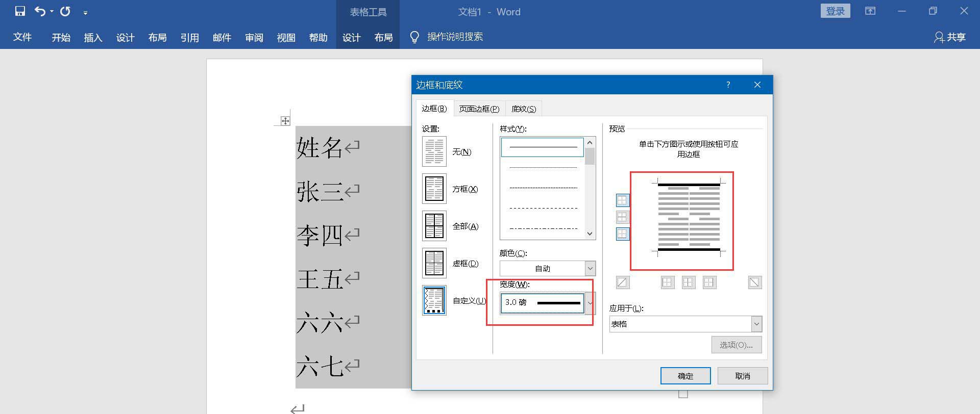Viewport: 980px width, 414px height.
Task: Open the 文件 menu
Action: click(22, 37)
